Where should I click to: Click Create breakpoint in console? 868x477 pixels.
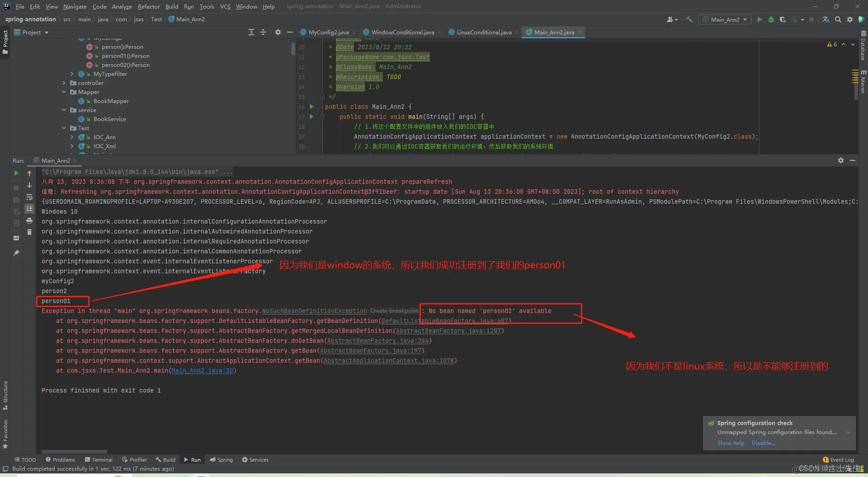394,311
